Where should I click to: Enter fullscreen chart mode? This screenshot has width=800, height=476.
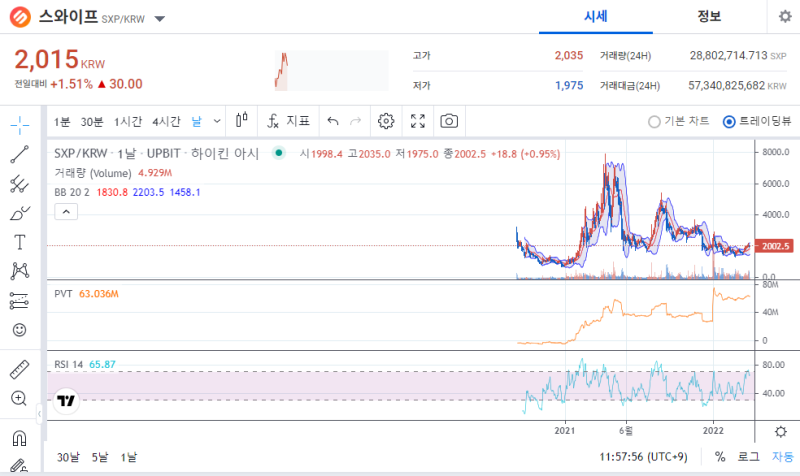click(418, 121)
